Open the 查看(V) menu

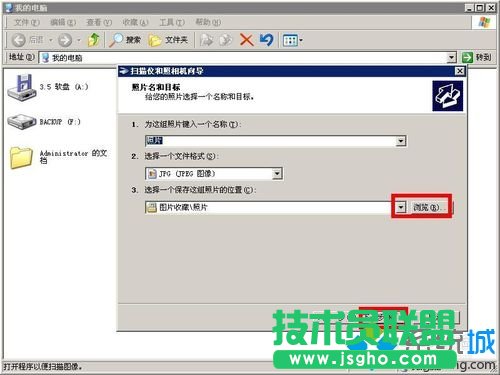coord(99,22)
